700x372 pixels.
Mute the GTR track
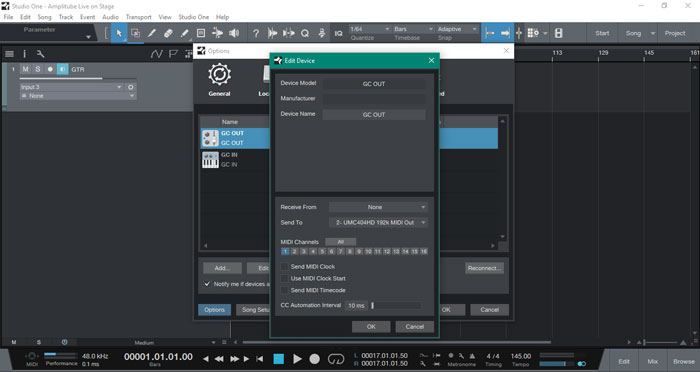[25, 69]
